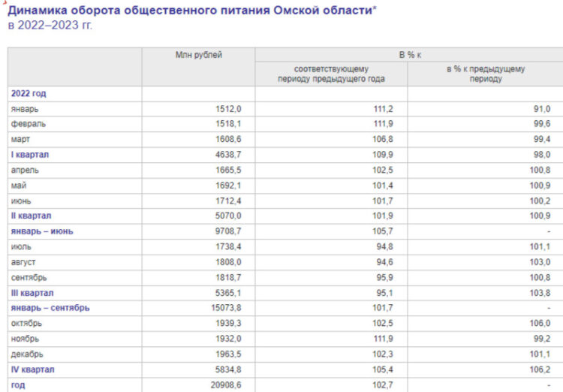Click the value 1963,5 for декабрь
This screenshot has height=392, width=563.
pos(228,354)
